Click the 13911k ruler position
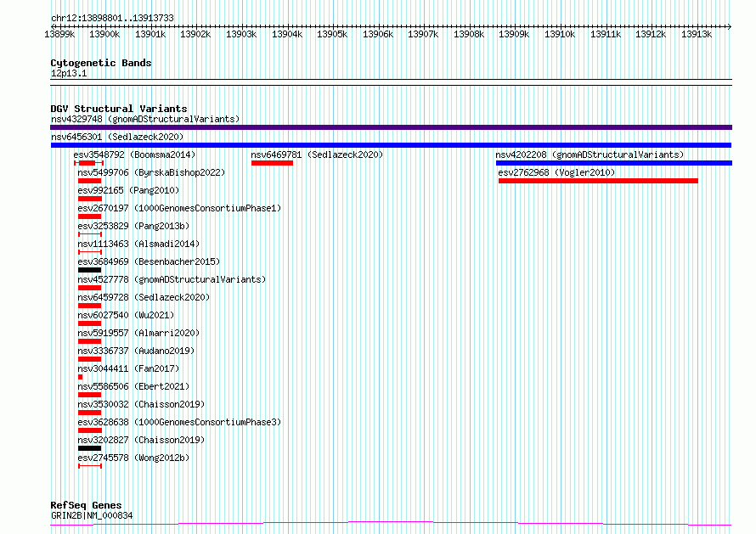The image size is (756, 534). (606, 34)
